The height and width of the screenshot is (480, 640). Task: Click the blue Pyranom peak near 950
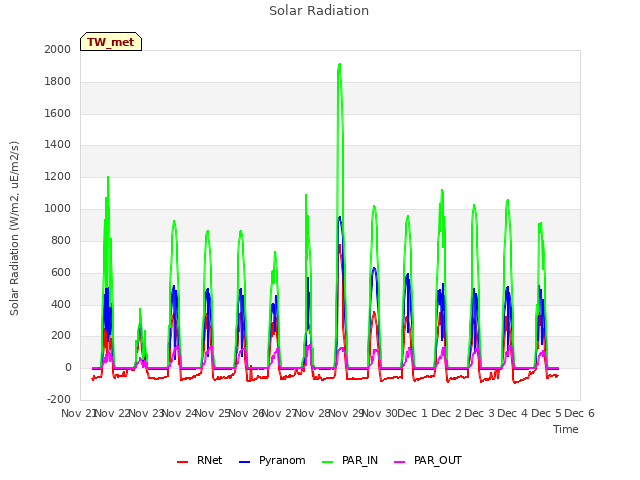[340, 218]
